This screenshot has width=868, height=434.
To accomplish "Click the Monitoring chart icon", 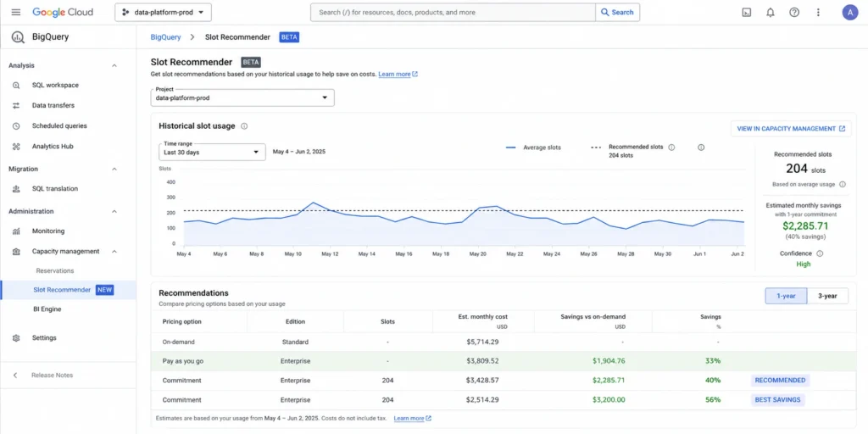I will tap(16, 231).
